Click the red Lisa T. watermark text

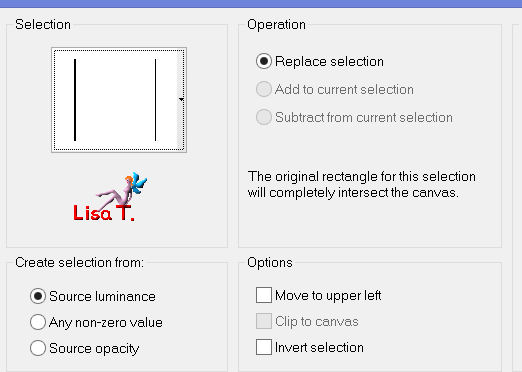pos(104,213)
